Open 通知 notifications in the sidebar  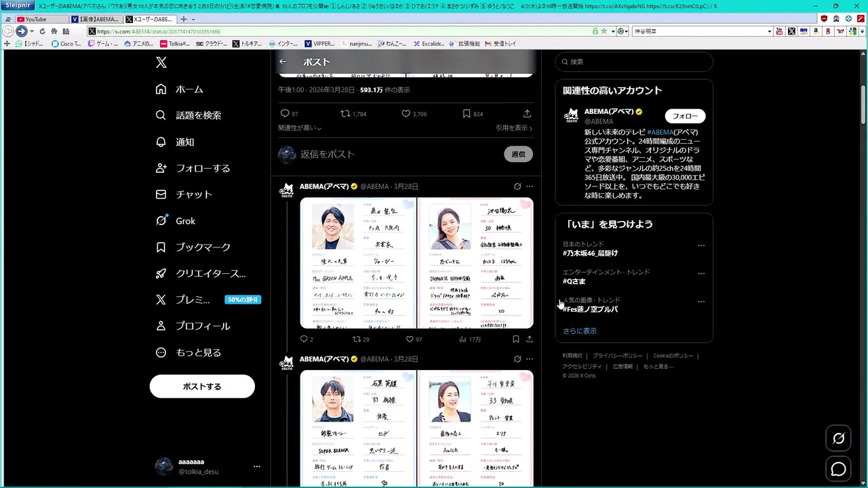175,142
